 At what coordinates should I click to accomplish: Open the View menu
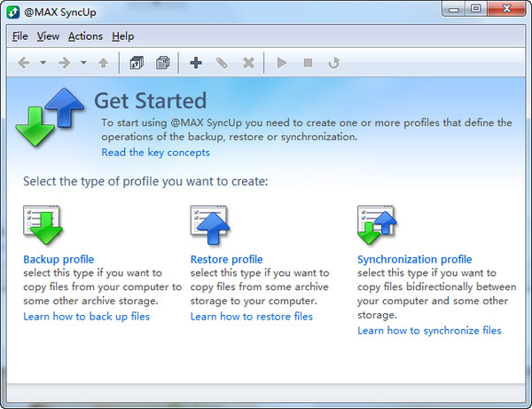48,36
